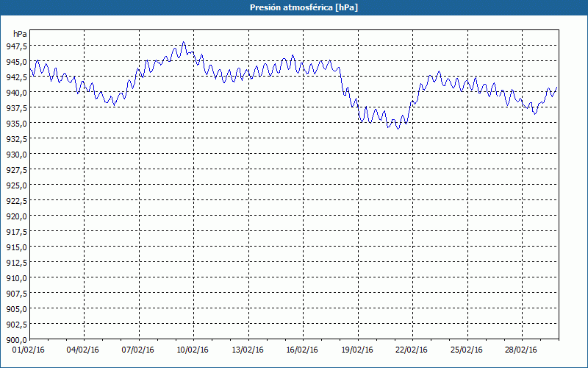Viewport: 588px width, 368px height.
Task: Select the 922,5 y-axis label
Action: (16, 201)
